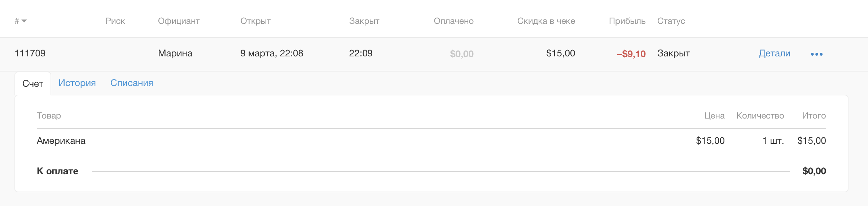Click the Прибыль column header

(x=627, y=21)
